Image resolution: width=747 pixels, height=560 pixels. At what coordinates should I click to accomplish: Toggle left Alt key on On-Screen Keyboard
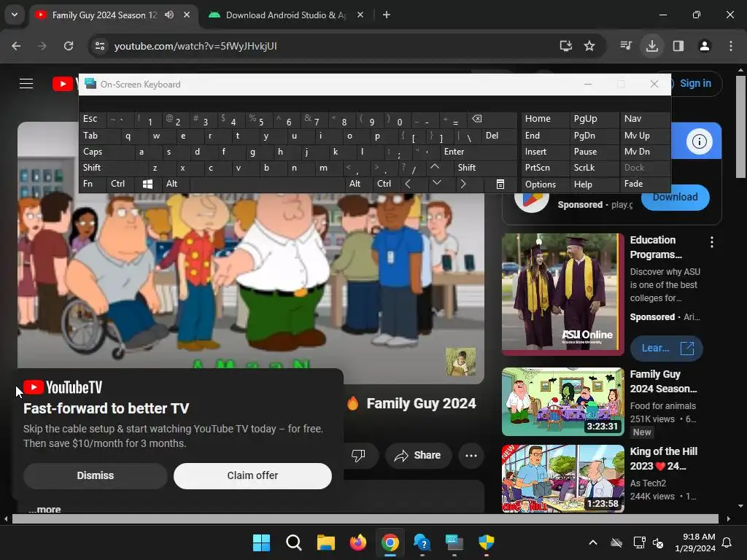pyautogui.click(x=175, y=184)
